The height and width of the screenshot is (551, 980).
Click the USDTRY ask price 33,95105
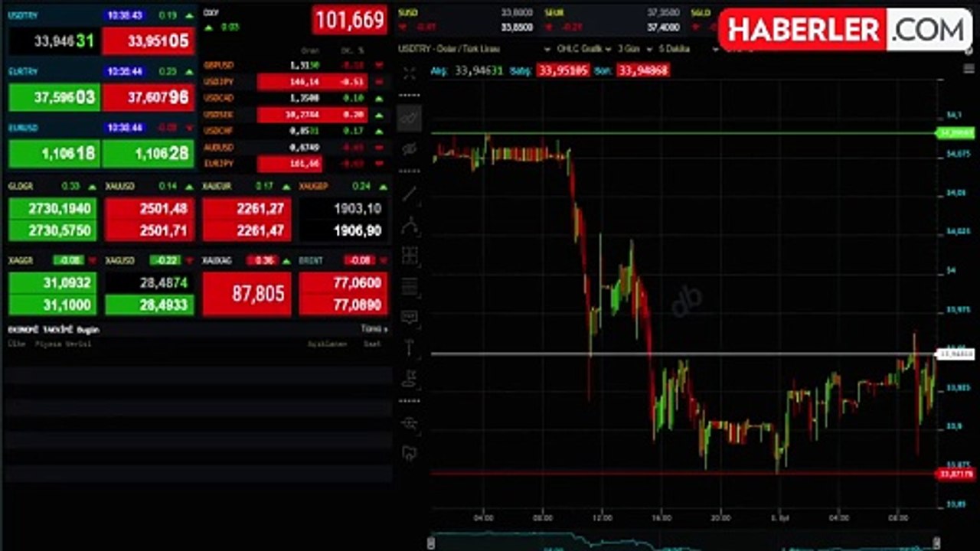pos(148,41)
